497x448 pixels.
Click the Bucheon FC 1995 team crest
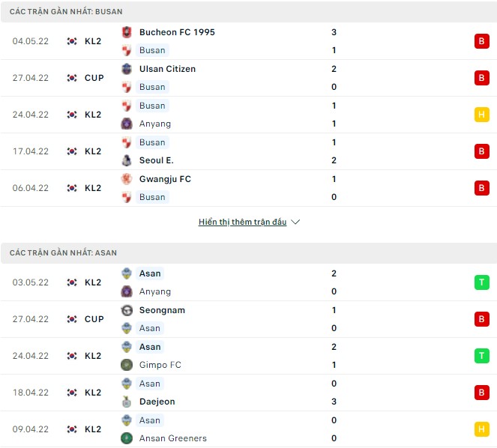(x=126, y=32)
